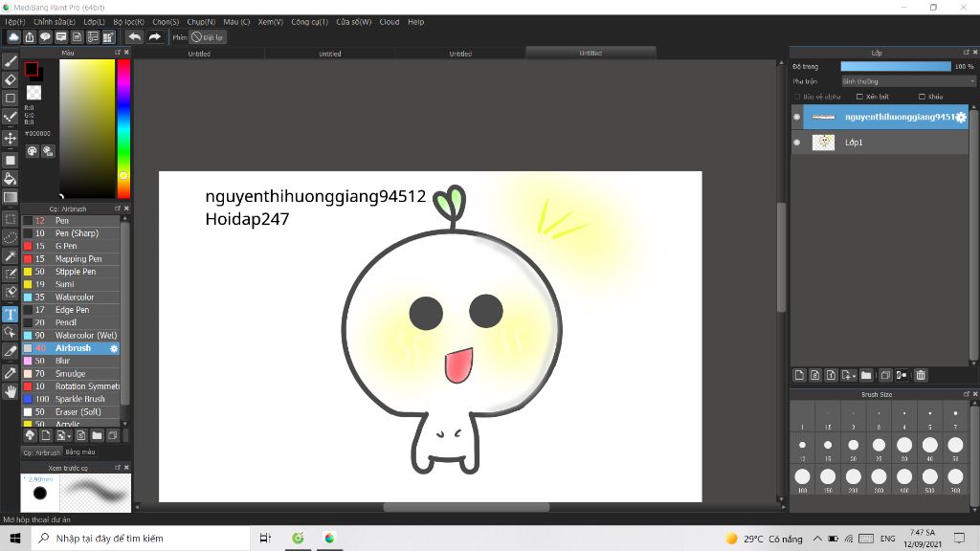Screen dimensions: 980x551
Task: Click the Redo arrow in toolbar
Action: (154, 37)
